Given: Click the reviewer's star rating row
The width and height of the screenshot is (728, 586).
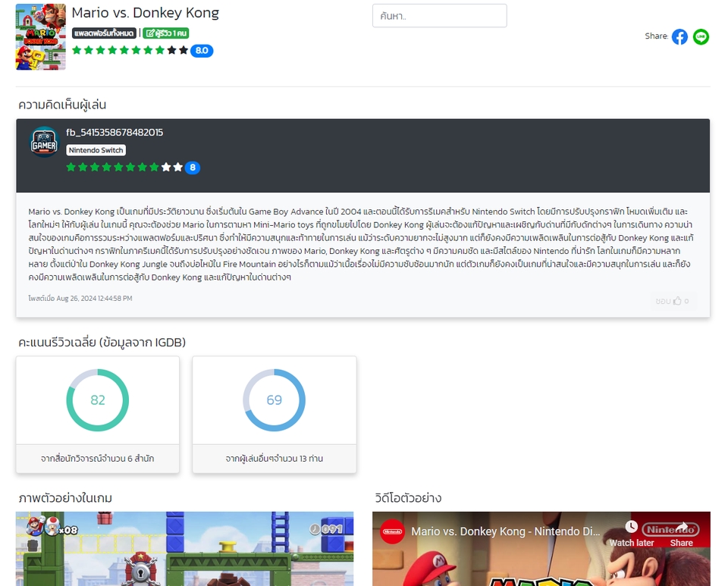Looking at the screenshot, I should (x=124, y=168).
